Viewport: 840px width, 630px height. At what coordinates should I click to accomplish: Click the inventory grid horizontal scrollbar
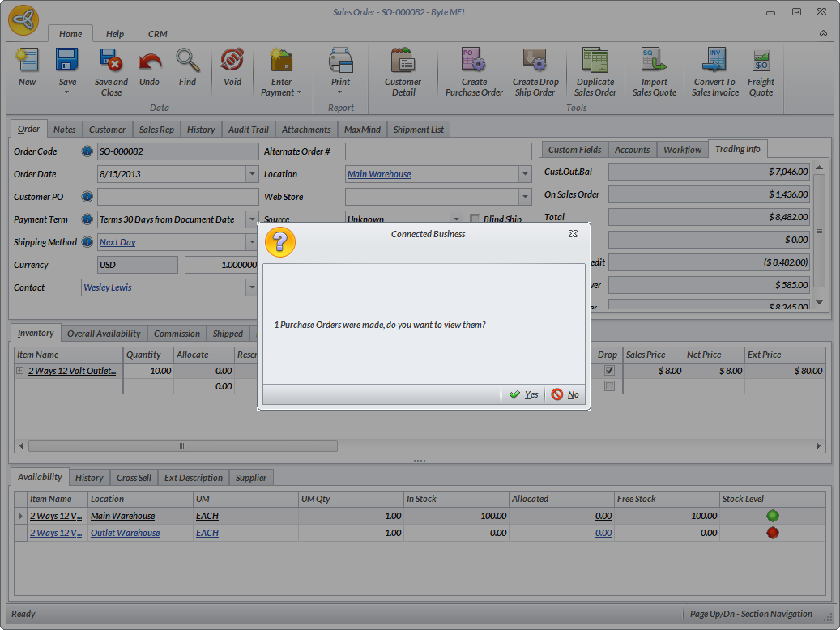(183, 446)
